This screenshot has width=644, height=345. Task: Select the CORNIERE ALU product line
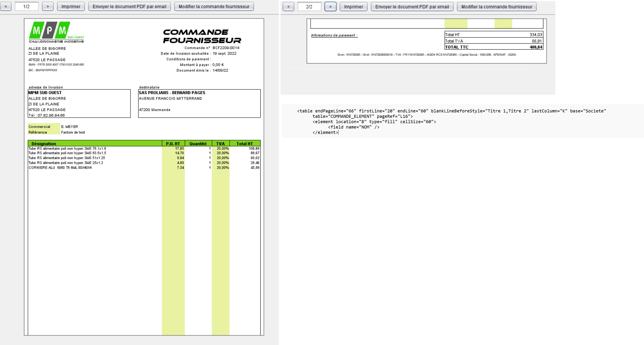pos(60,168)
